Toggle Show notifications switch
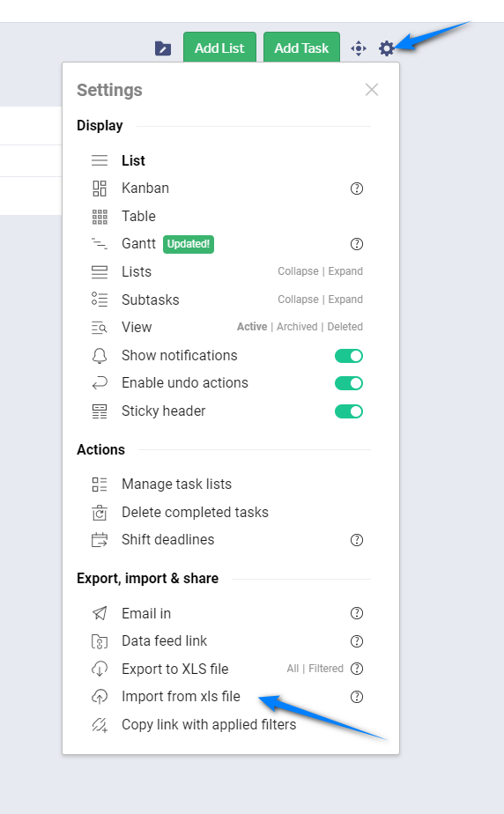 (349, 356)
